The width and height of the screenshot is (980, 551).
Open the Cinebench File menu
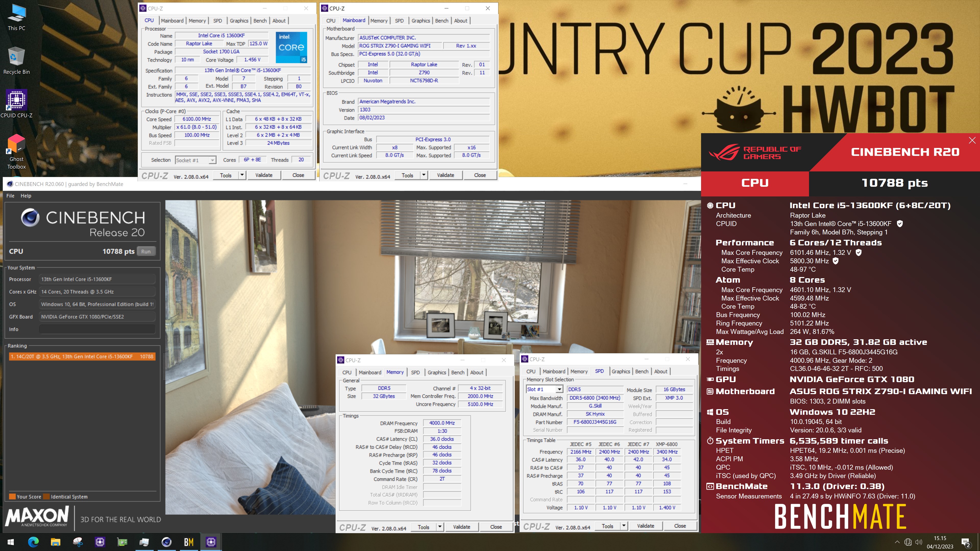(10, 196)
